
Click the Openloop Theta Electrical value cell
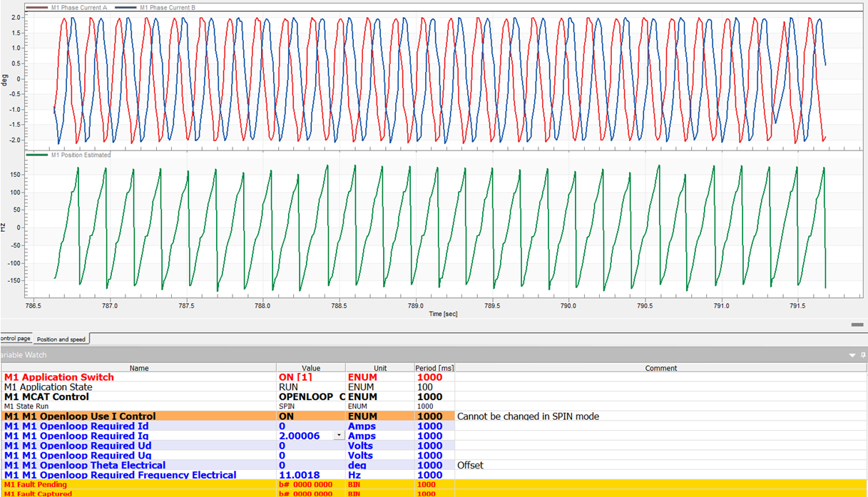[x=282, y=465]
